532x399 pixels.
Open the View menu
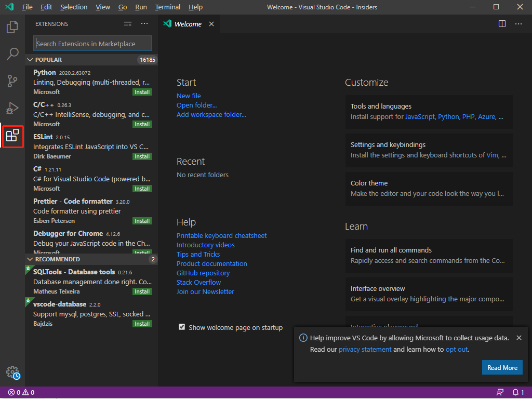103,7
